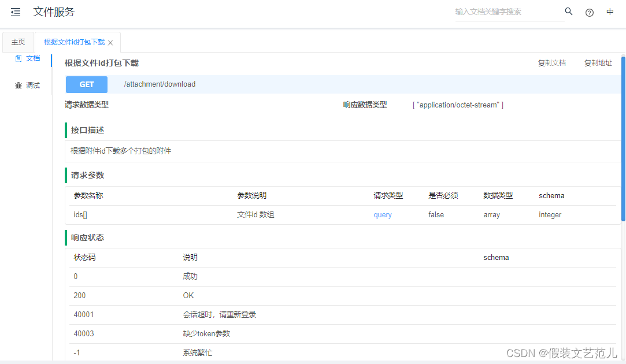This screenshot has width=626, height=364.
Task: Click the 状态码 column header
Action: click(x=84, y=258)
